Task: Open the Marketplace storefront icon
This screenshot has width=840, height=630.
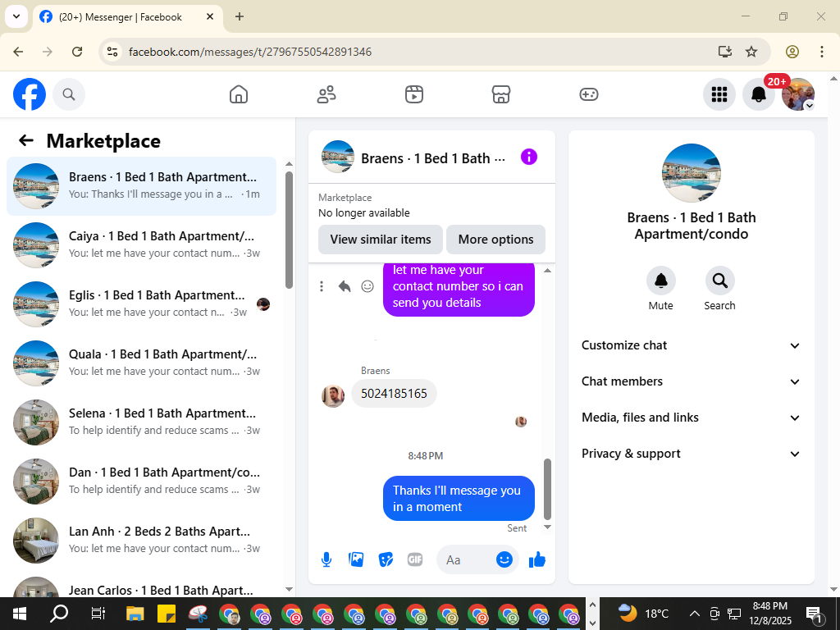Action: click(x=501, y=94)
